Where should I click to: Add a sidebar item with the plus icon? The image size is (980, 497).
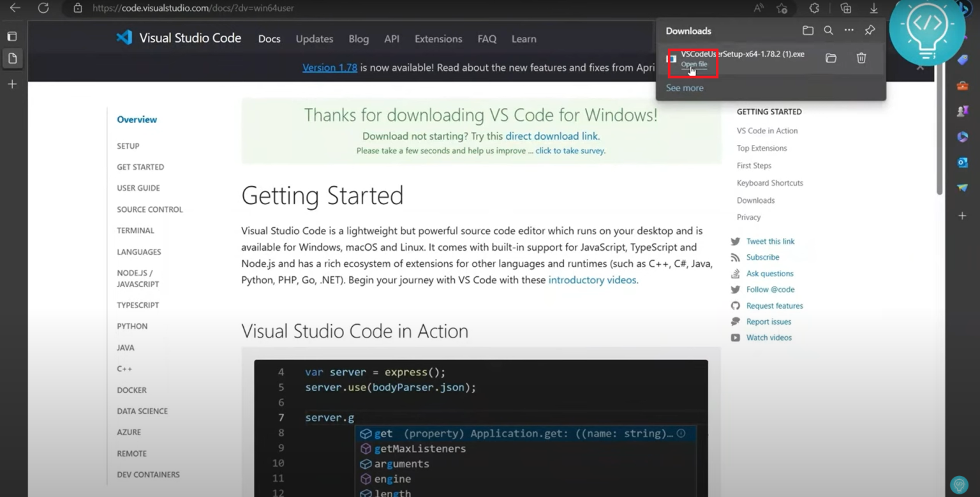tap(962, 216)
